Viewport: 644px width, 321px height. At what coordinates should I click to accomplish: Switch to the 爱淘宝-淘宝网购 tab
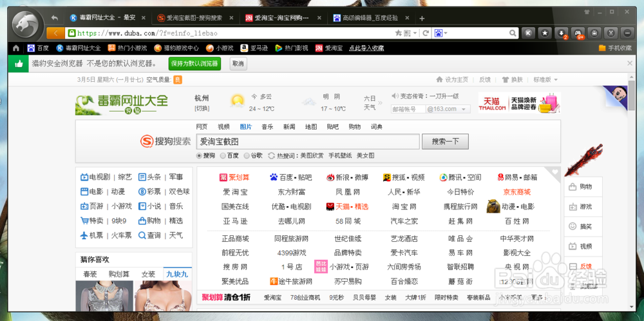[282, 18]
